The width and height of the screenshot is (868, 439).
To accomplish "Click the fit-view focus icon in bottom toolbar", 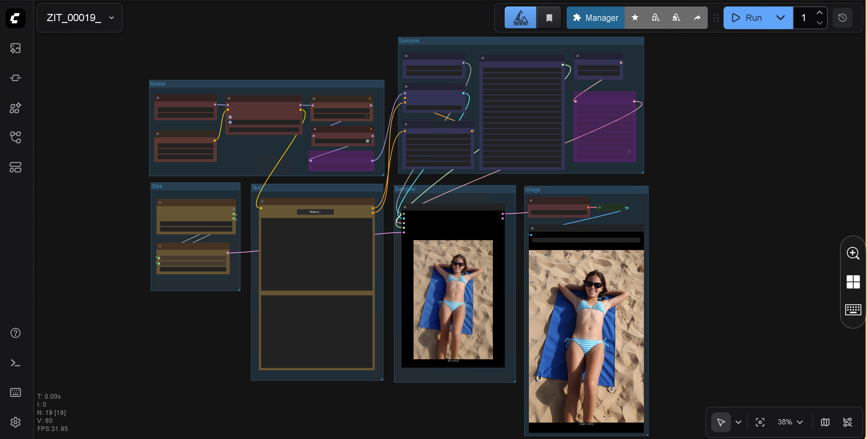I will click(x=760, y=422).
